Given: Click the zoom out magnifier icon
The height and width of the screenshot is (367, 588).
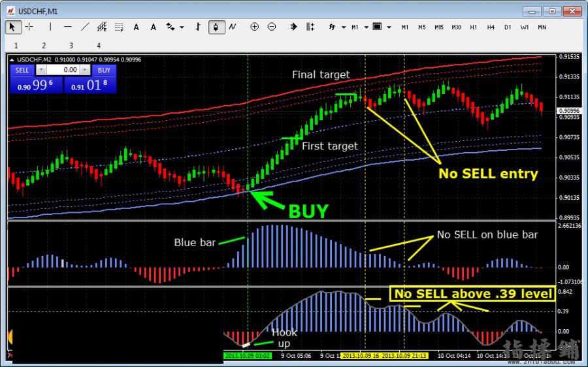Looking at the screenshot, I should [x=272, y=27].
